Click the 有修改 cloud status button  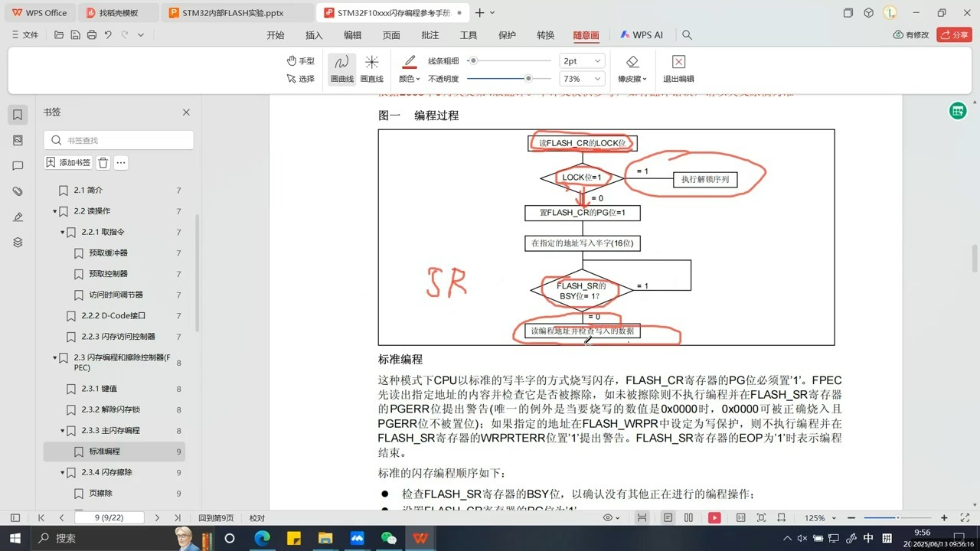pyautogui.click(x=911, y=35)
